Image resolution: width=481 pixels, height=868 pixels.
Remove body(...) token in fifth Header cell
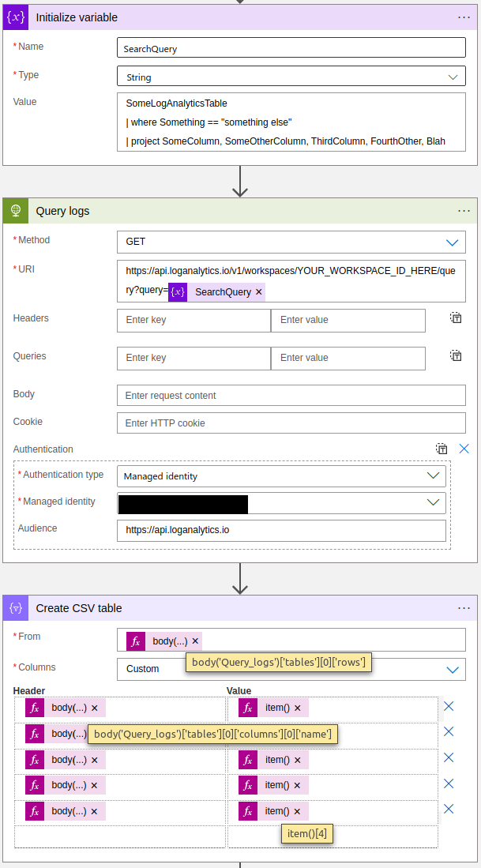tap(94, 812)
